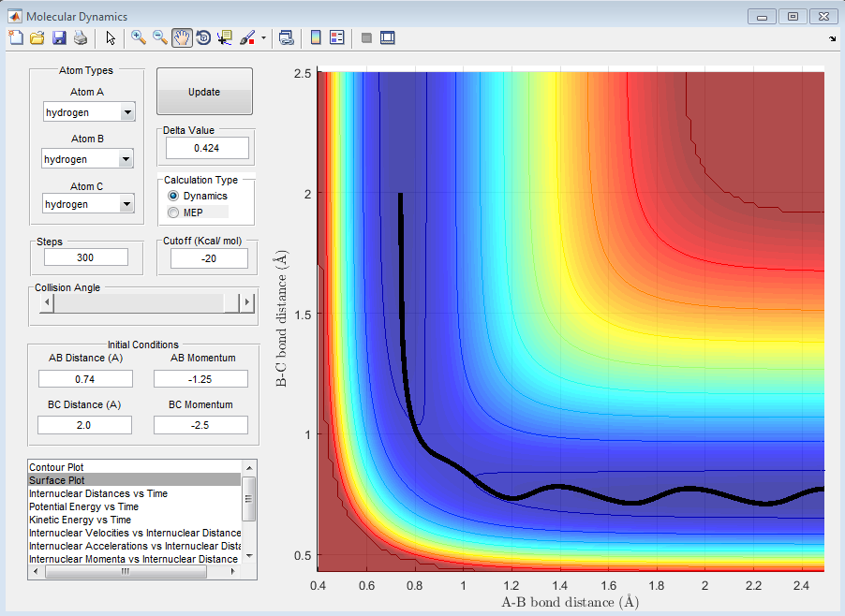This screenshot has width=845, height=616.
Task: Click the Link Plot toolbar icon
Action: click(x=286, y=37)
